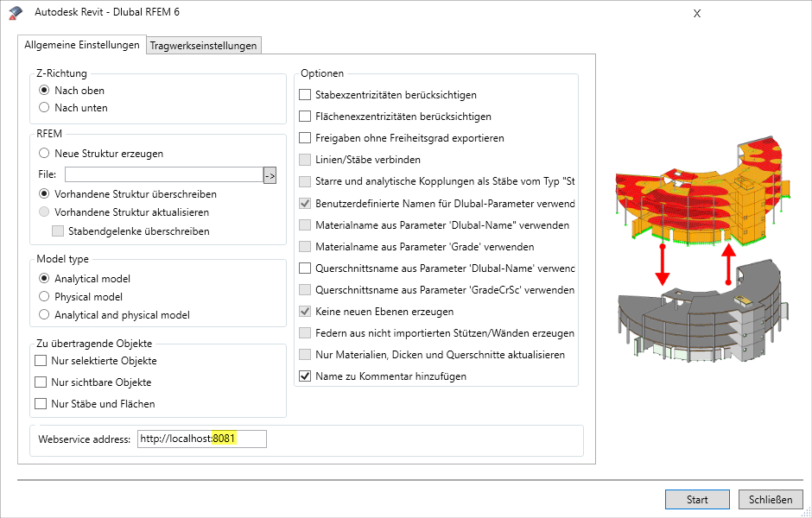
Task: Enable Flächenexzentrizitäten berücksichtigen
Action: pyautogui.click(x=307, y=117)
